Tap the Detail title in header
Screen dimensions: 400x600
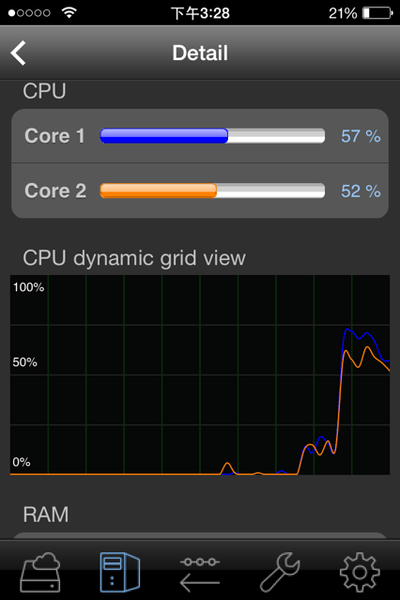coord(200,53)
